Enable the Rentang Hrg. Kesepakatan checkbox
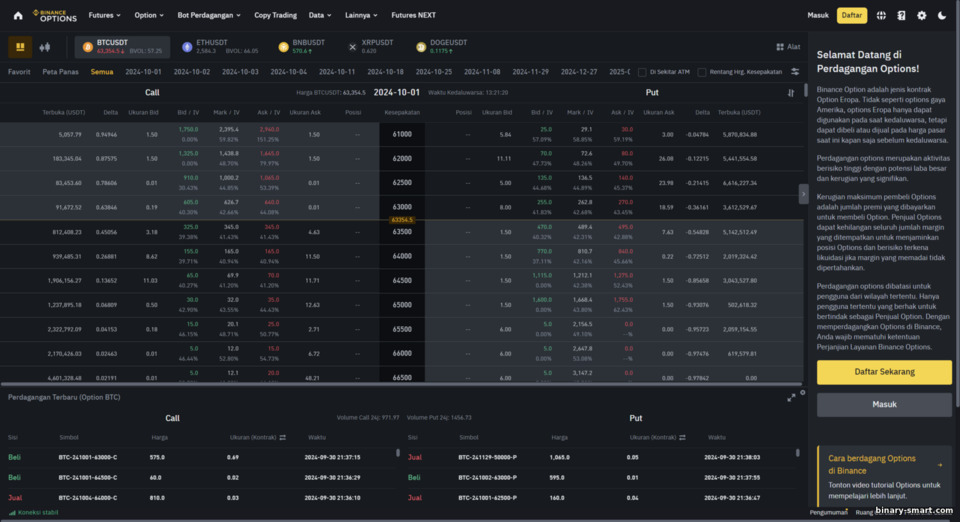The image size is (960, 522). (702, 72)
